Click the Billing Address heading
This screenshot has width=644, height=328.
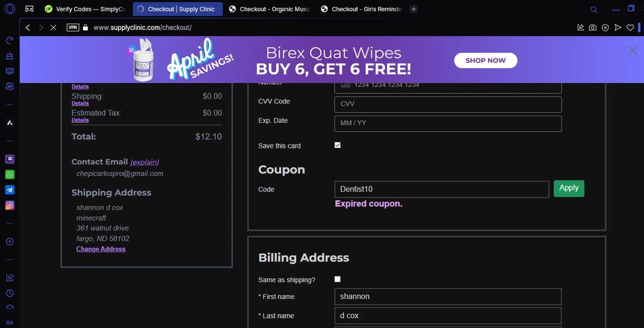point(304,258)
